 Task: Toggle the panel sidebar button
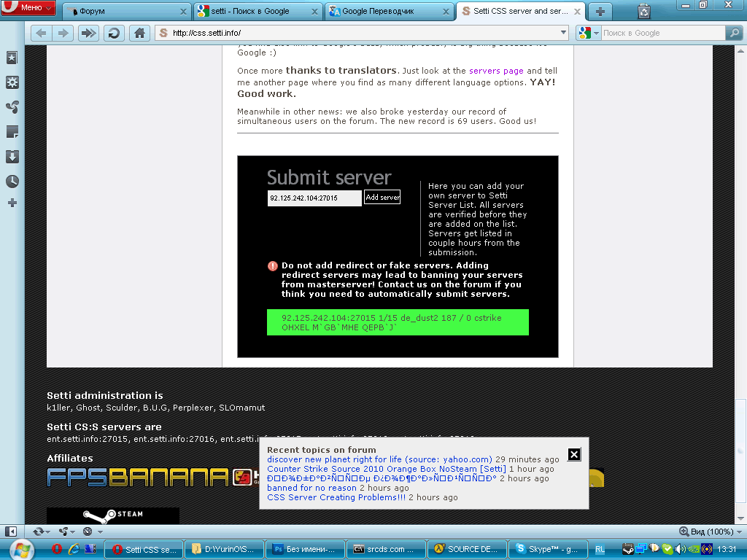[x=11, y=532]
